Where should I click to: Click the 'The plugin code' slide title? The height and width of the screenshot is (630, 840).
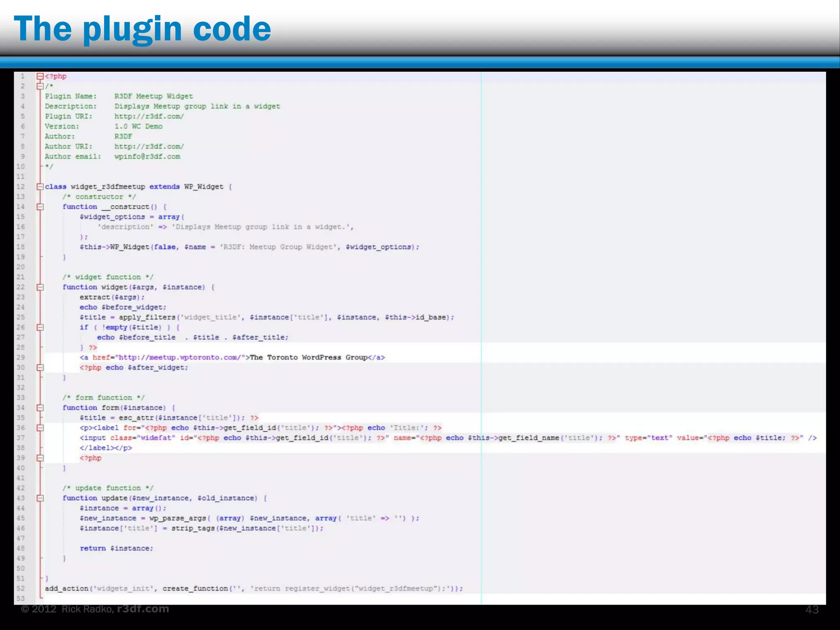(142, 29)
